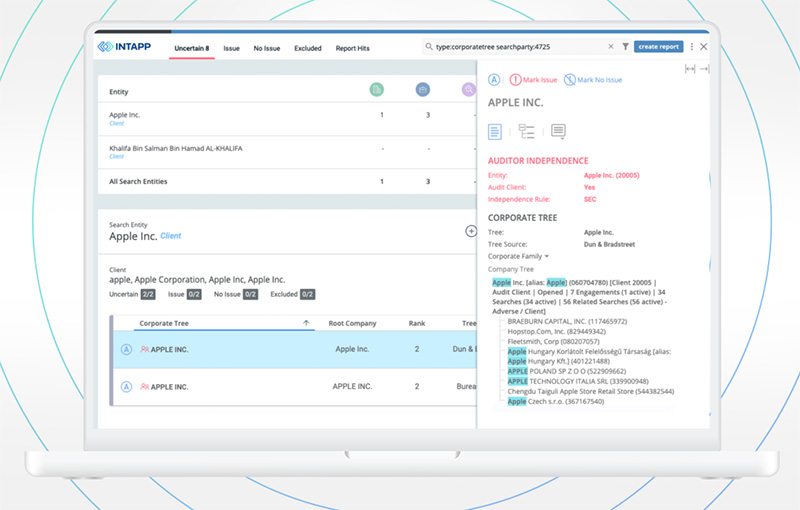Open the document details view icon
This screenshot has height=510, width=800.
coord(495,132)
